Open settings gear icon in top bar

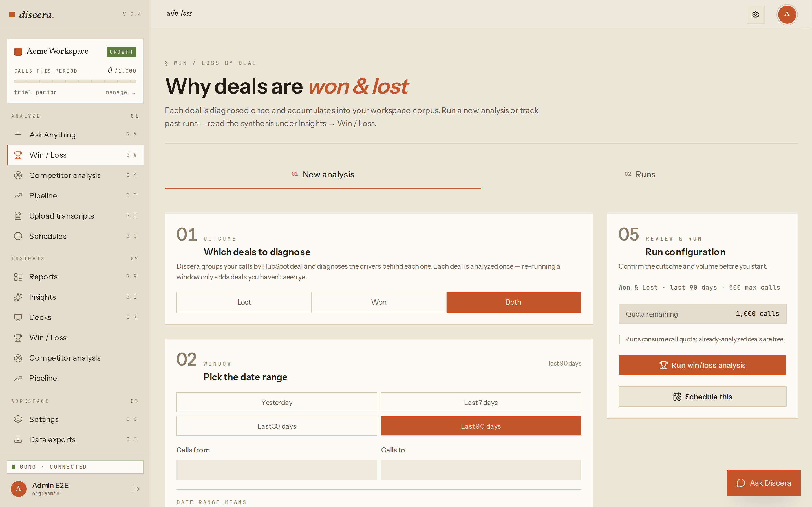(755, 14)
